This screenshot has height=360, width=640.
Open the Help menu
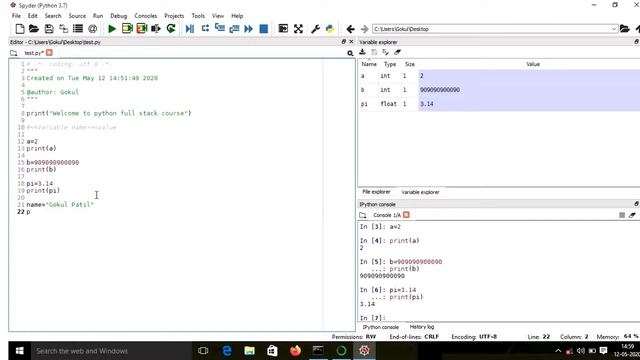click(237, 16)
